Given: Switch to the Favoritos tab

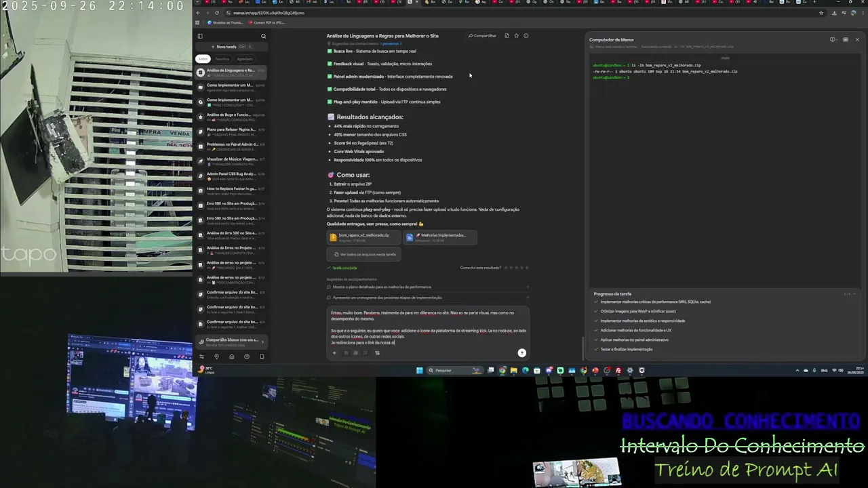Looking at the screenshot, I should click(222, 59).
